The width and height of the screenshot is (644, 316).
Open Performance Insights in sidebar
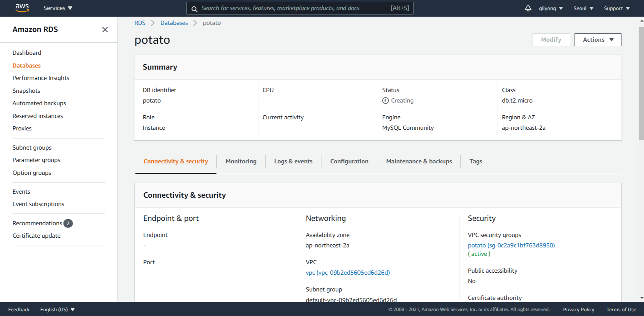point(41,78)
